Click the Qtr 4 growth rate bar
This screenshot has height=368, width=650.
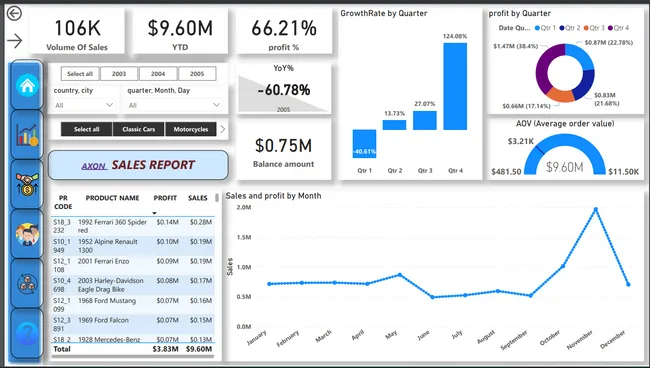tap(455, 86)
